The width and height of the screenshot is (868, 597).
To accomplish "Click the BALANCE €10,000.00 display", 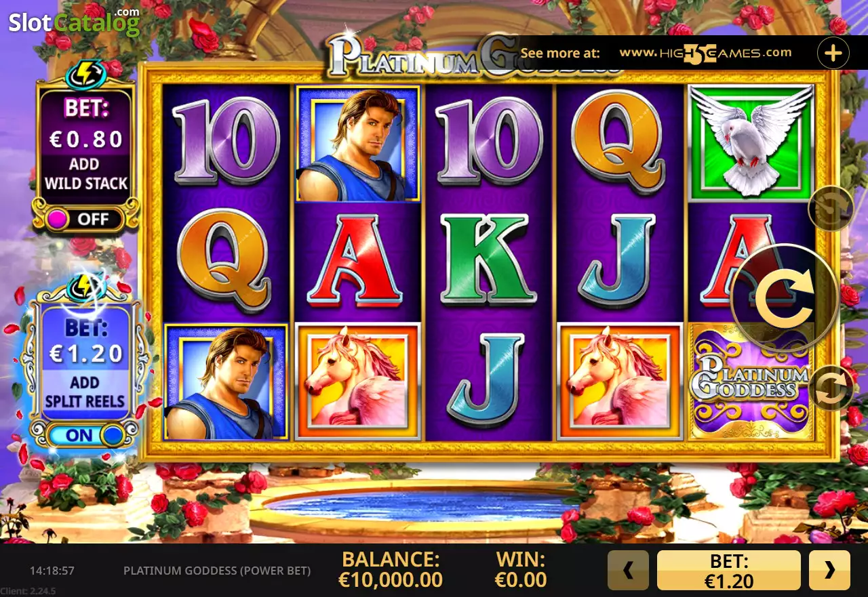I will 391,569.
